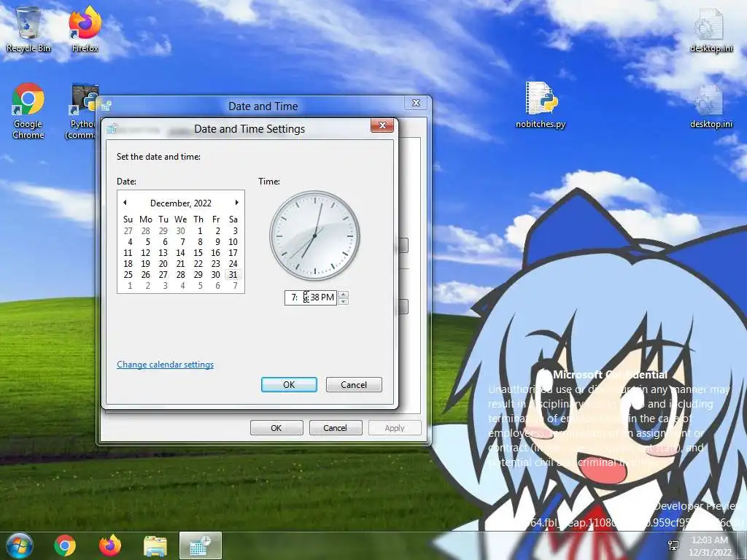Select the Firefox desktop shortcut
Image resolution: width=747 pixels, height=560 pixels.
pos(85,29)
